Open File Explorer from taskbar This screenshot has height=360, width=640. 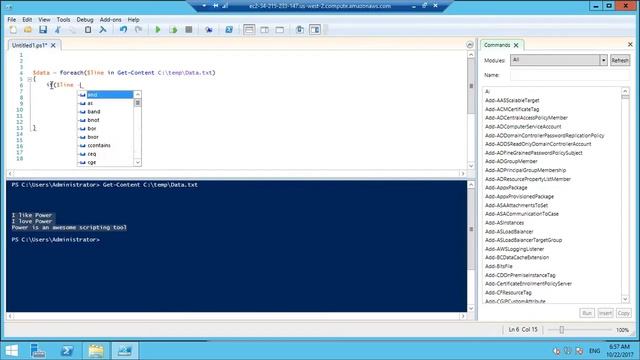pyautogui.click(x=96, y=351)
